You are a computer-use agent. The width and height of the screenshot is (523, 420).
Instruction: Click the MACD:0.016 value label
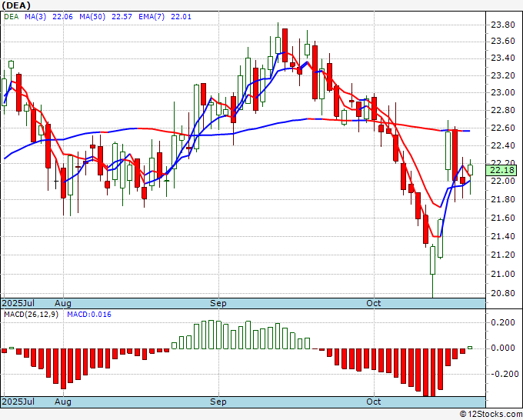point(89,315)
